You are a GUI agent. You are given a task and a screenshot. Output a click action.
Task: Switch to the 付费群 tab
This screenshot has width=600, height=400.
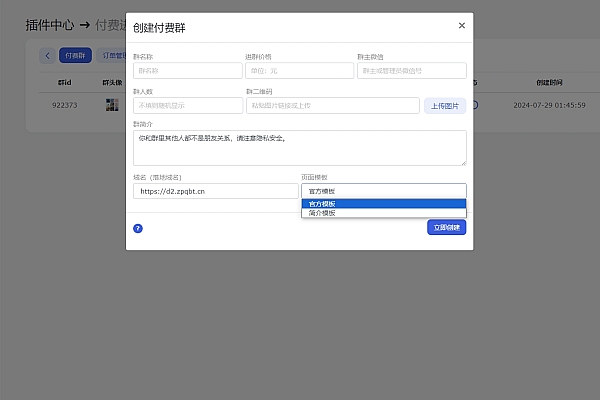pos(75,56)
